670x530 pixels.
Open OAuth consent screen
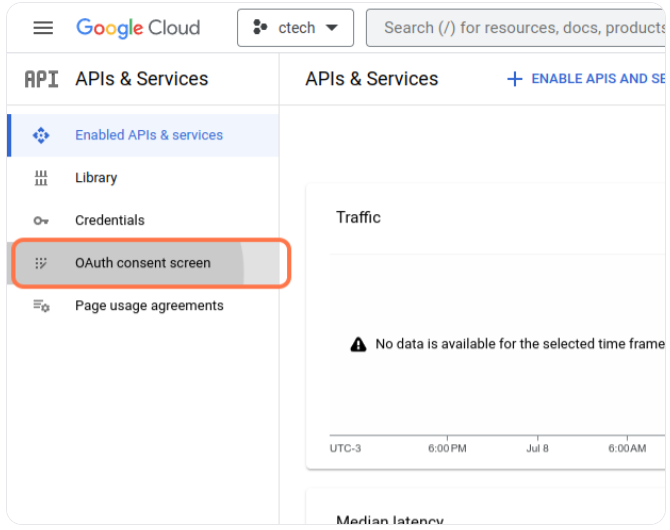[143, 264]
